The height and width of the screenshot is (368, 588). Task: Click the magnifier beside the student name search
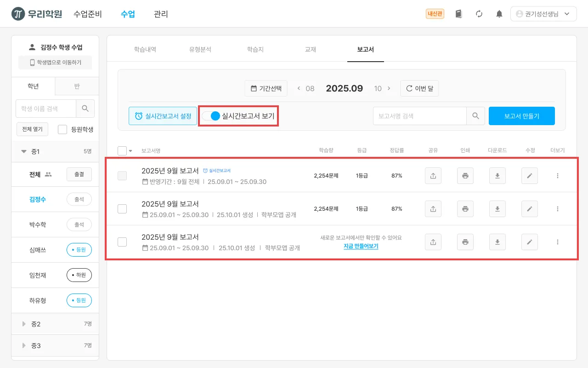(x=85, y=109)
